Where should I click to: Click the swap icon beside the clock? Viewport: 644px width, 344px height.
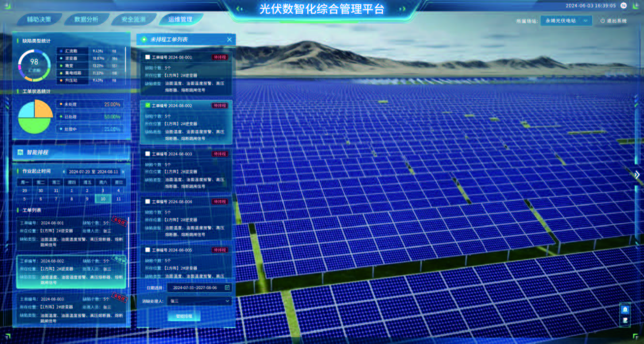click(x=624, y=6)
